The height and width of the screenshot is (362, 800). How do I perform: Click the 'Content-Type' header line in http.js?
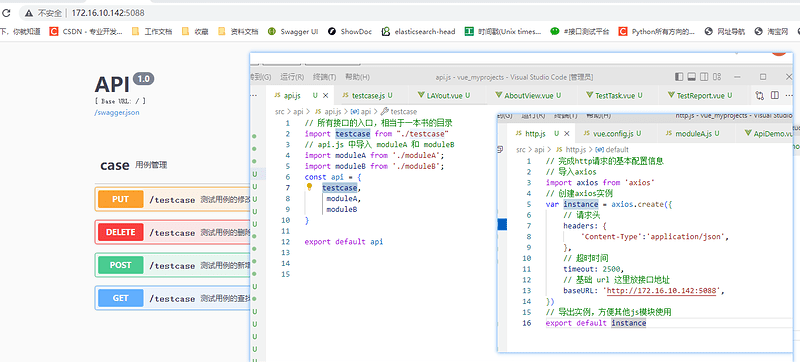pos(655,237)
